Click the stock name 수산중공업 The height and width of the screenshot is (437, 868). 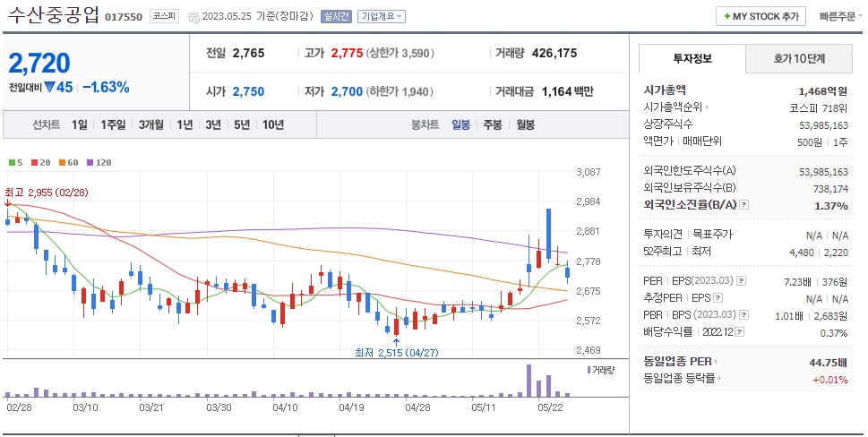53,15
